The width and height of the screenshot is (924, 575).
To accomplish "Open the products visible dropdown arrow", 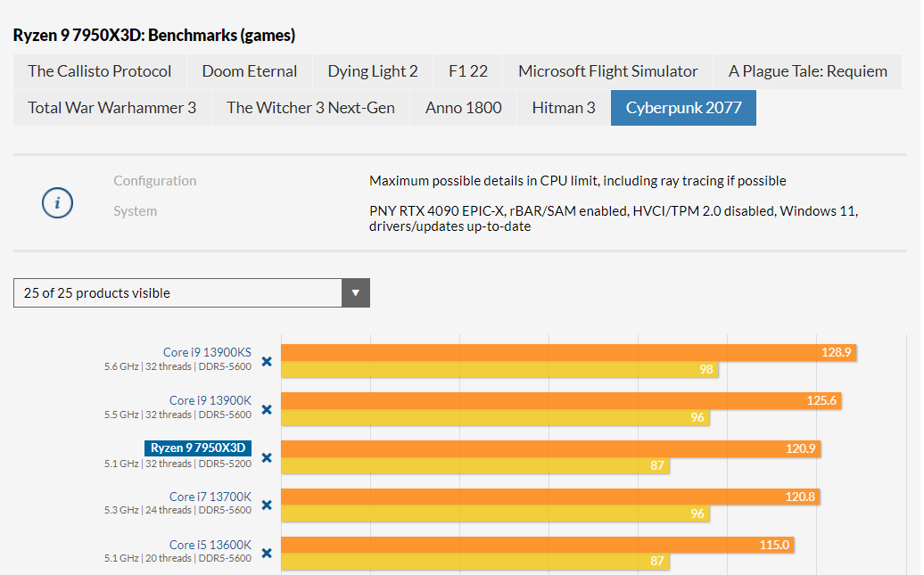I will click(x=355, y=292).
